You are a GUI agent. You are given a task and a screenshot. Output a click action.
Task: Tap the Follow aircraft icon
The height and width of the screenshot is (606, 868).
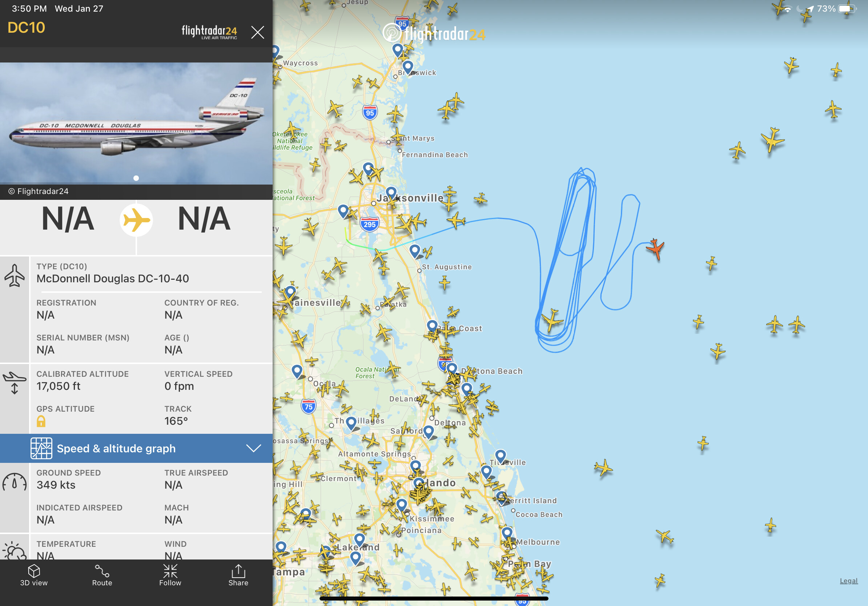(170, 575)
